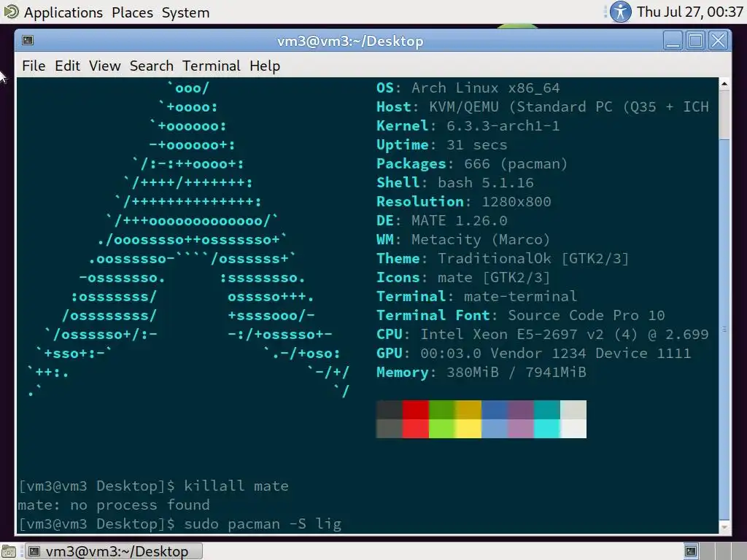Open the Search menu
The height and width of the screenshot is (560, 747).
pos(152,66)
